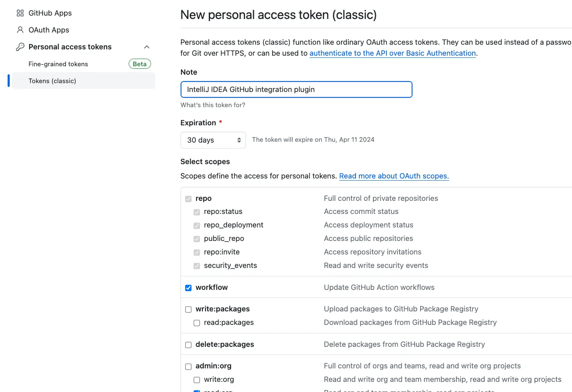Open the authenticate to the API link
This screenshot has height=392, width=572.
pos(392,53)
